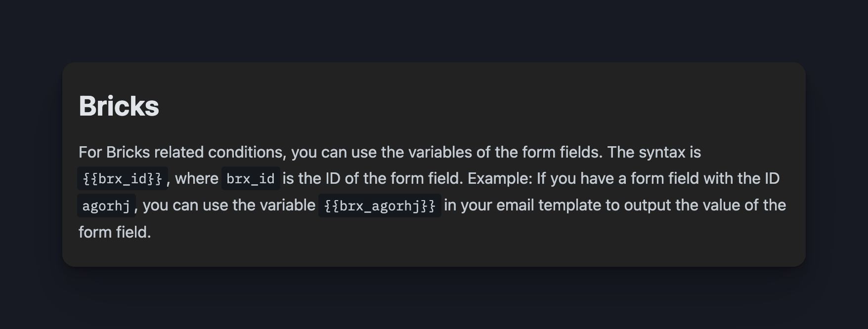Click the text 'For Bricks related conditions'
This screenshot has height=329, width=868.
click(x=182, y=152)
